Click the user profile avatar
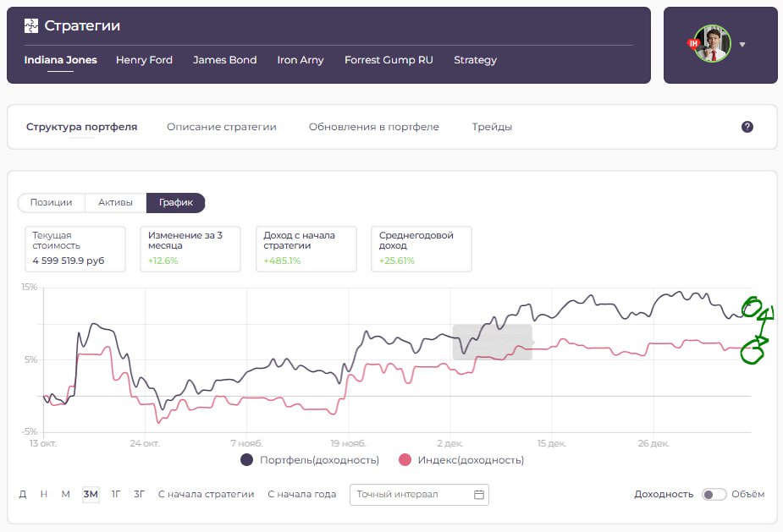This screenshot has height=532, width=783. tap(711, 44)
